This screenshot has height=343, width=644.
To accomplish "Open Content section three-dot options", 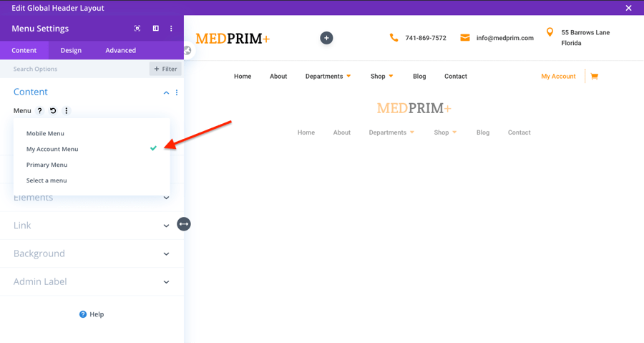I will (x=177, y=93).
